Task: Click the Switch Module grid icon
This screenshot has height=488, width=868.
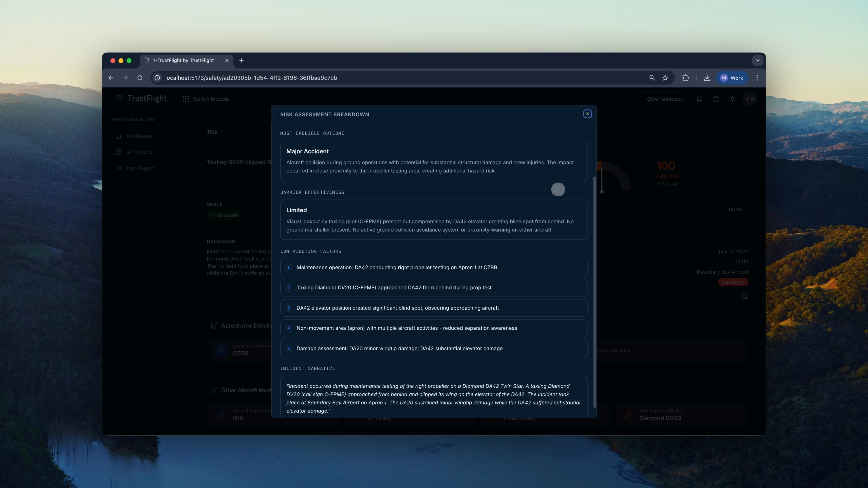Action: tap(186, 99)
